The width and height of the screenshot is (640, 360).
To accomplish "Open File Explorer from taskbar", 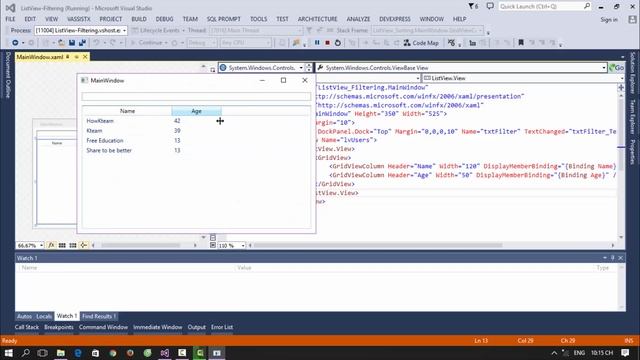I will tap(60, 353).
